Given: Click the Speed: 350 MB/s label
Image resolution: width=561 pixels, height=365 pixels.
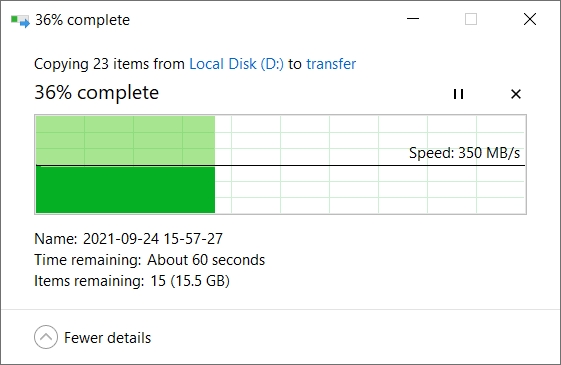Looking at the screenshot, I should [x=464, y=153].
